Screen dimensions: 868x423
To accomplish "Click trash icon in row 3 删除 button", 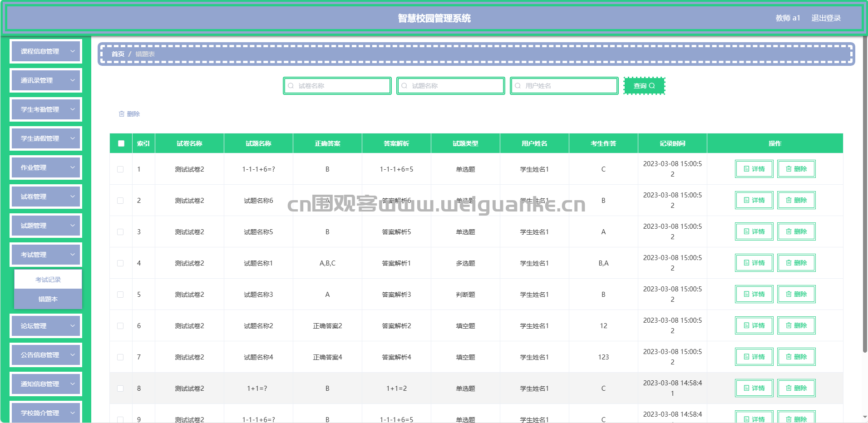I will [x=789, y=231].
